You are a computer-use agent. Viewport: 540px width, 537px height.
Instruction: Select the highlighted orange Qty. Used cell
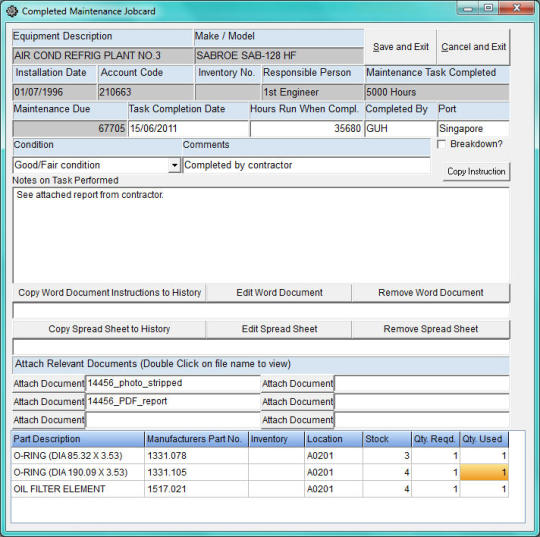[484, 472]
